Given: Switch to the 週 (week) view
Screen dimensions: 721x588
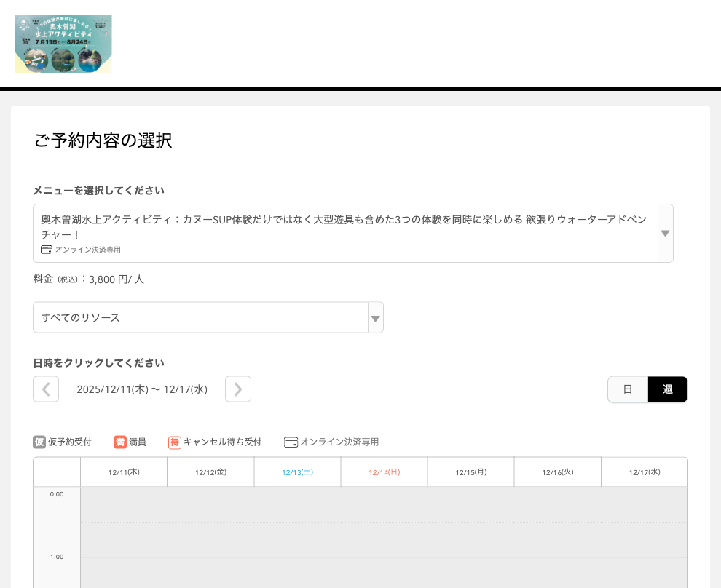Looking at the screenshot, I should [x=667, y=389].
